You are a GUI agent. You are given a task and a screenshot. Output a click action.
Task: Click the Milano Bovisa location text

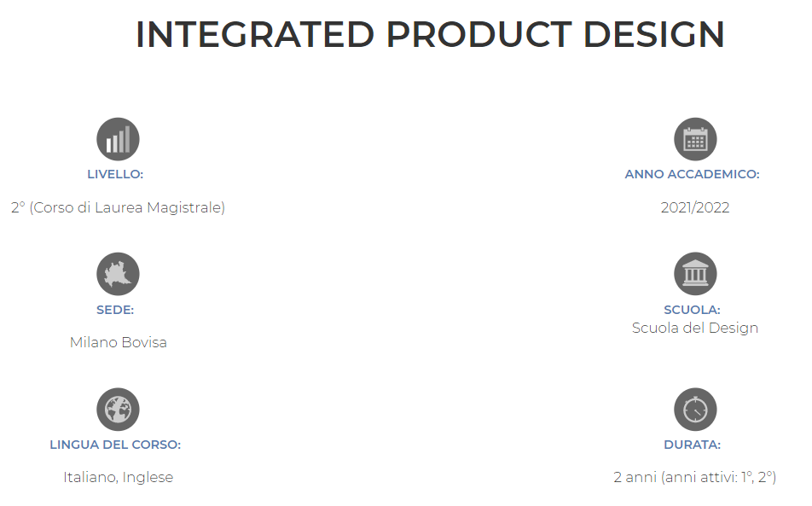(118, 342)
